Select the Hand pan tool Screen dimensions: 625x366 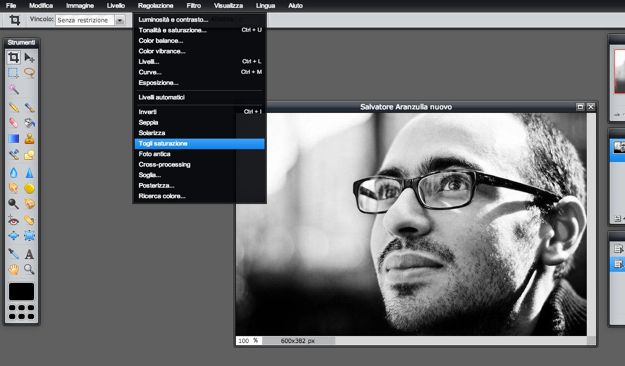pos(13,270)
